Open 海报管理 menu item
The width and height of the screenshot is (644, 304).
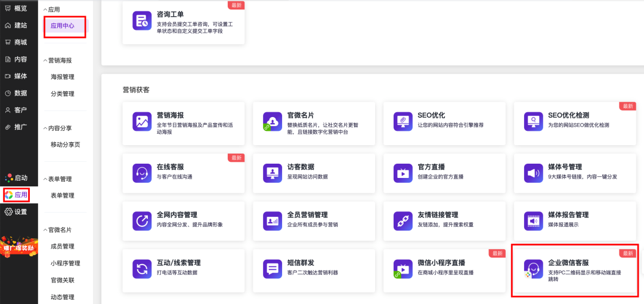(x=63, y=77)
